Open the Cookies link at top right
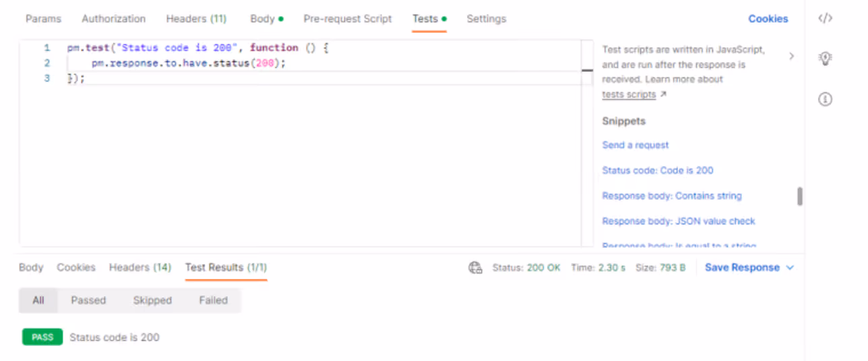 click(x=768, y=19)
